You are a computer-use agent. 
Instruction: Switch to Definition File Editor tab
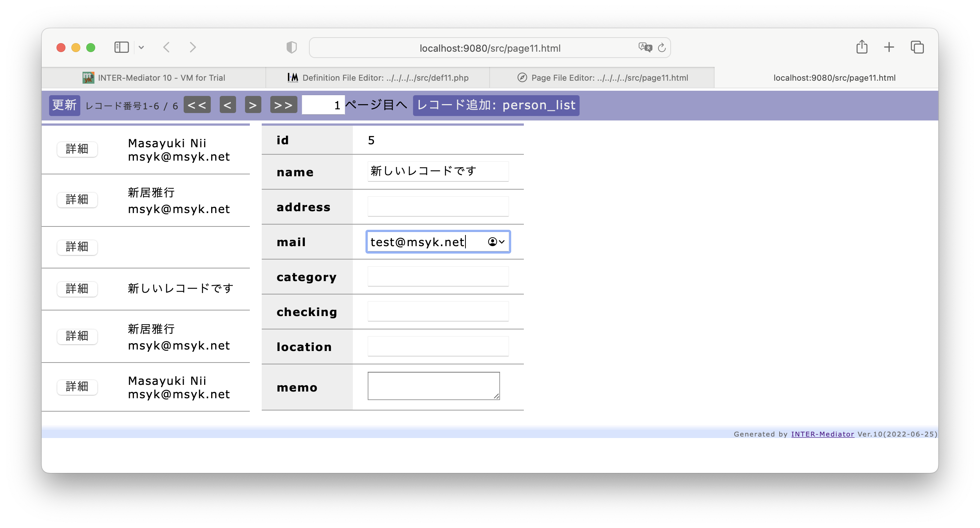pos(377,78)
